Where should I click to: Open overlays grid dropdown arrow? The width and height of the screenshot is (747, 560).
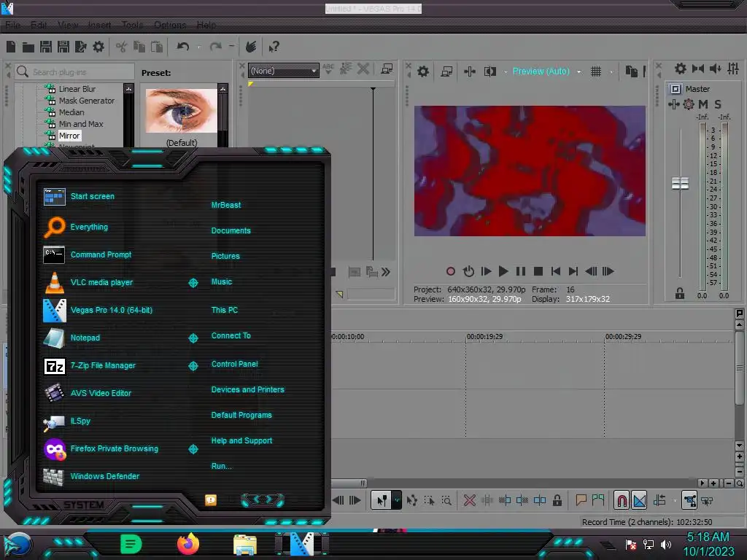[612, 72]
